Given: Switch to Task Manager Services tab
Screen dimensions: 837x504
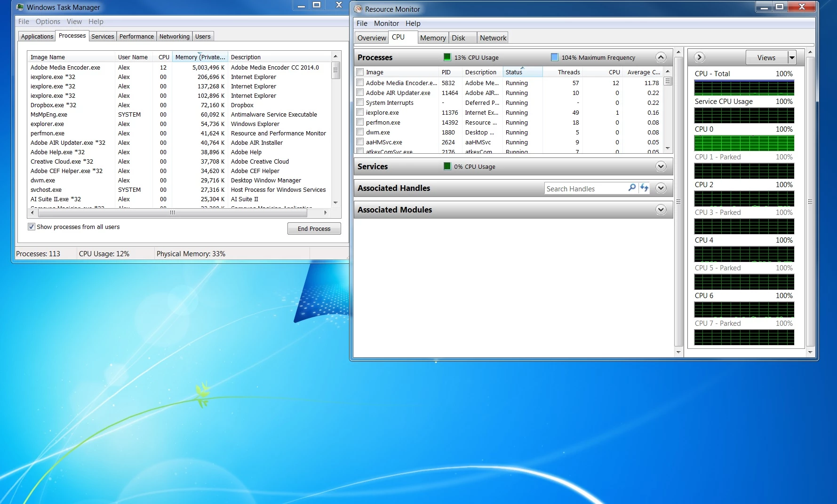Looking at the screenshot, I should 103,37.
